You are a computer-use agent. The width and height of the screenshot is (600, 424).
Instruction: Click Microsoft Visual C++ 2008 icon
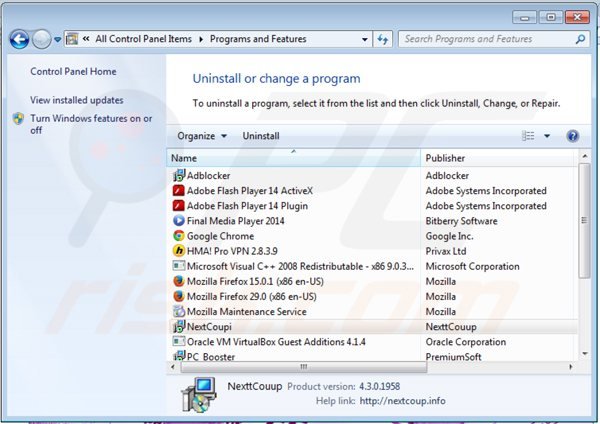[x=179, y=266]
